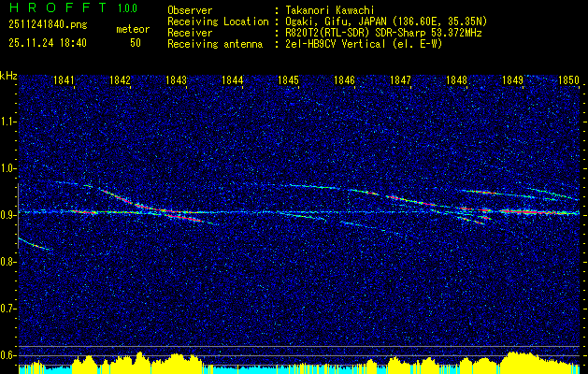This screenshot has width=588, height=374.
Task: Click the 0.7 frequency axis label
Action: 7,309
